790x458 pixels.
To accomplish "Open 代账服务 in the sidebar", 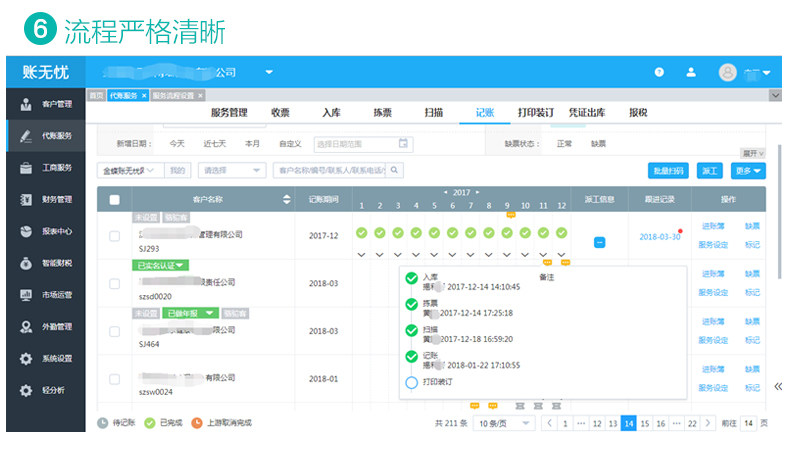I will tap(46, 136).
